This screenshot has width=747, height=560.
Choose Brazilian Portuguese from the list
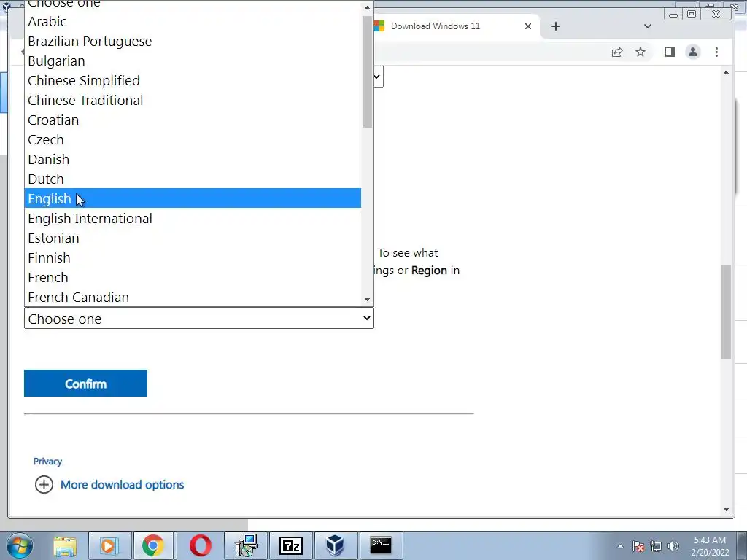tap(193, 42)
